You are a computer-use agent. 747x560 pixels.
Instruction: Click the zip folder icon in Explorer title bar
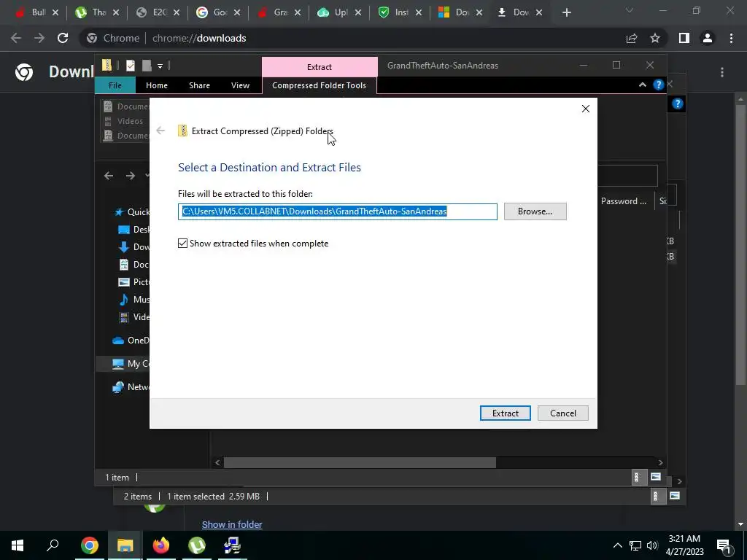(107, 65)
